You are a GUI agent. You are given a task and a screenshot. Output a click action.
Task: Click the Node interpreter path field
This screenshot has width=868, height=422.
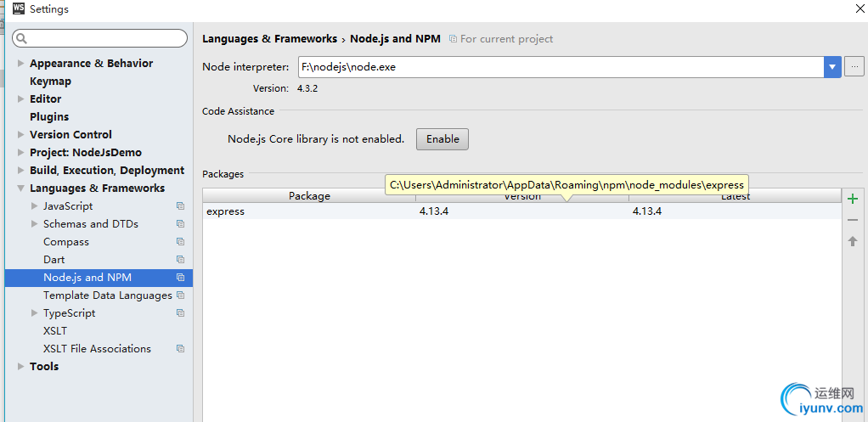(561, 67)
